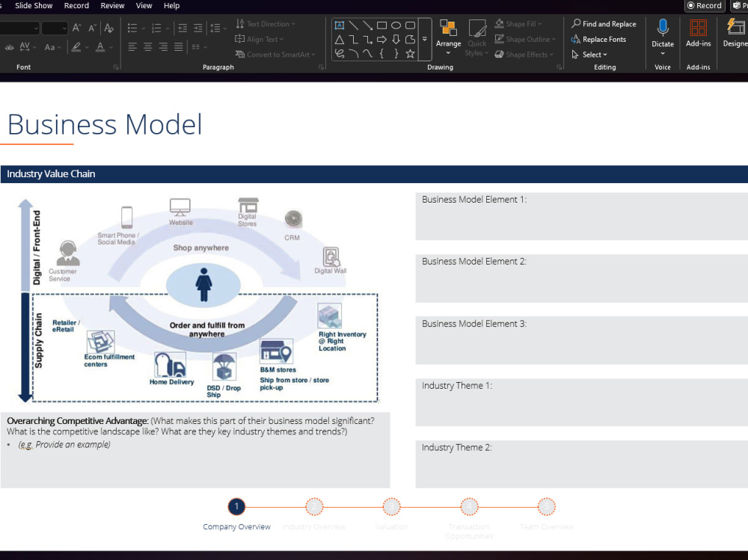Align text right in paragraph
Image resolution: width=748 pixels, height=560 pixels.
163,47
